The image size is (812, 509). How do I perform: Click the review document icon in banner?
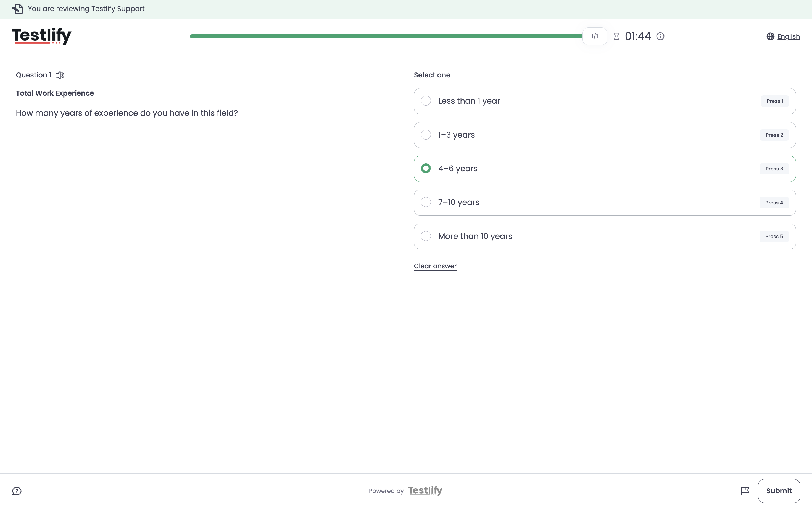[x=18, y=9]
